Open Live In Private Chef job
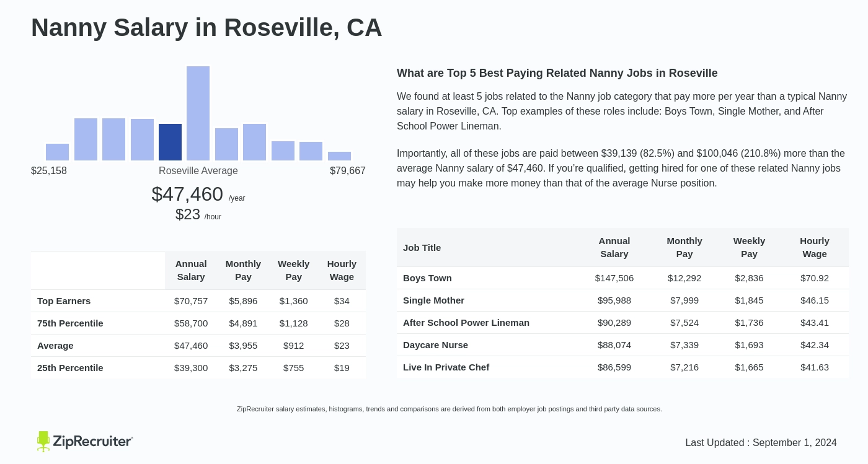This screenshot has width=868, height=464. (446, 367)
